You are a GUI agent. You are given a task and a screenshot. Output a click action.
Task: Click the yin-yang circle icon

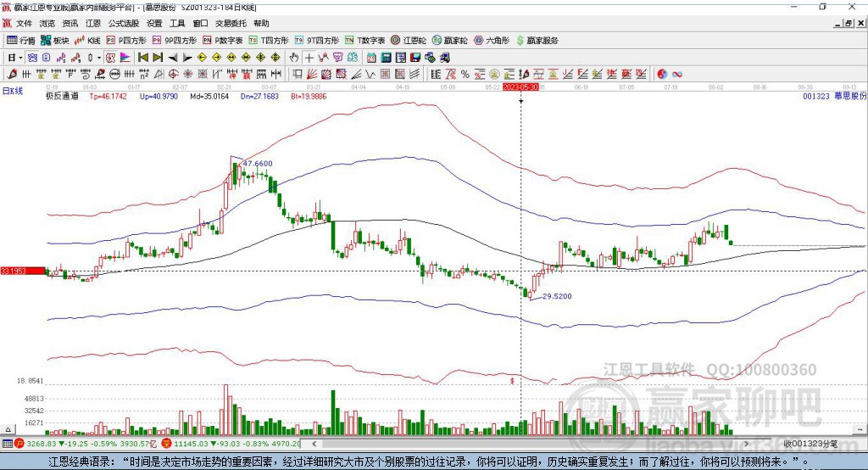point(662,74)
